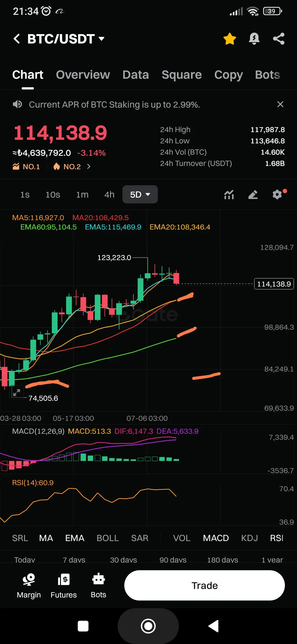Open the price alert bell icon
The image size is (297, 644).
coord(254,39)
